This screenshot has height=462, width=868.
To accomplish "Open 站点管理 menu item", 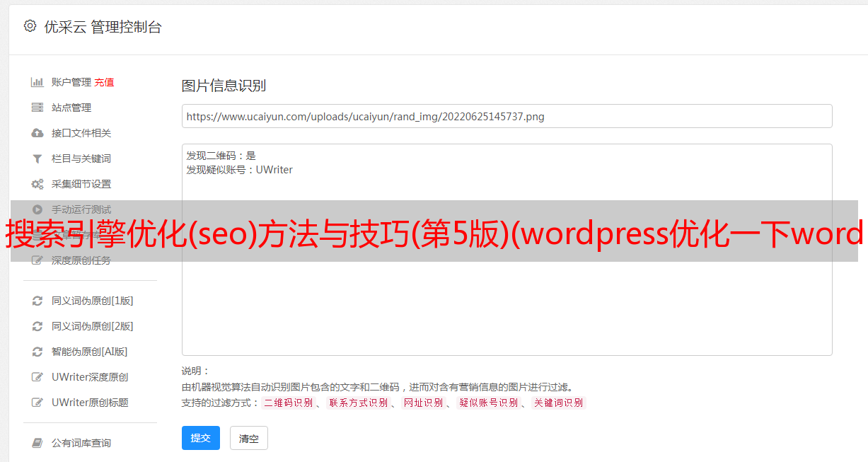I will [x=71, y=108].
